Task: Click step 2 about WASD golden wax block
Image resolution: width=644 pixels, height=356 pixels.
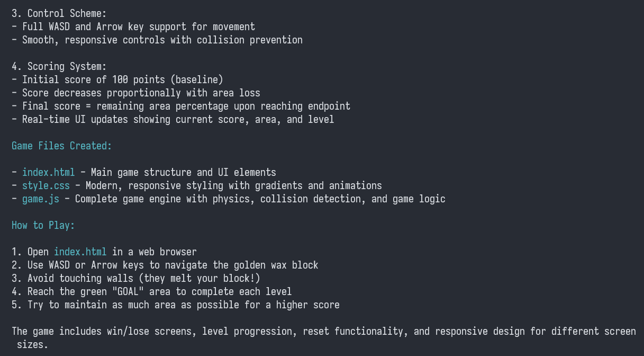Action: pyautogui.click(x=165, y=265)
